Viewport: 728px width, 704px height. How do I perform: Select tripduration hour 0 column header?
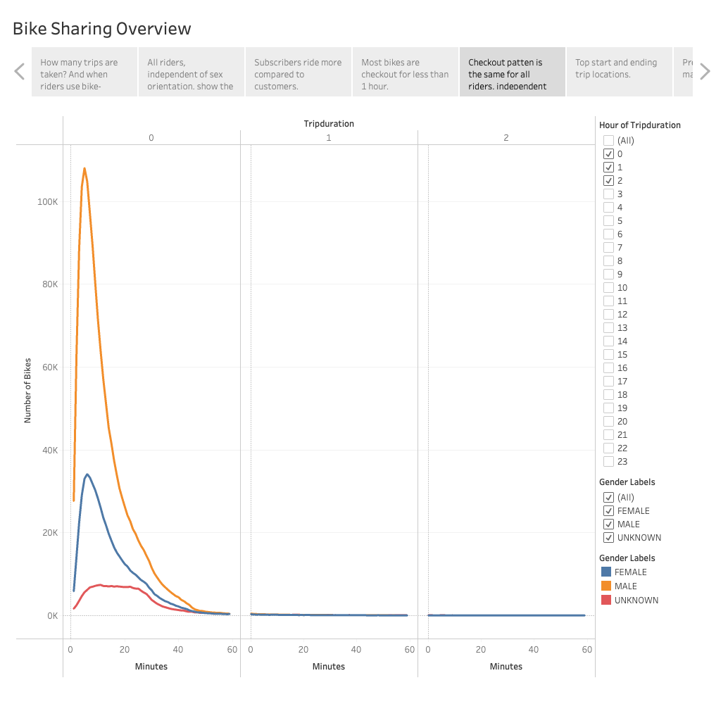151,137
